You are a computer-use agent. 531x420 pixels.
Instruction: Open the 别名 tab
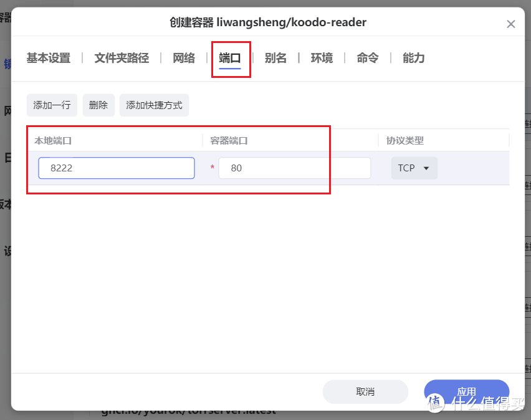pos(276,58)
